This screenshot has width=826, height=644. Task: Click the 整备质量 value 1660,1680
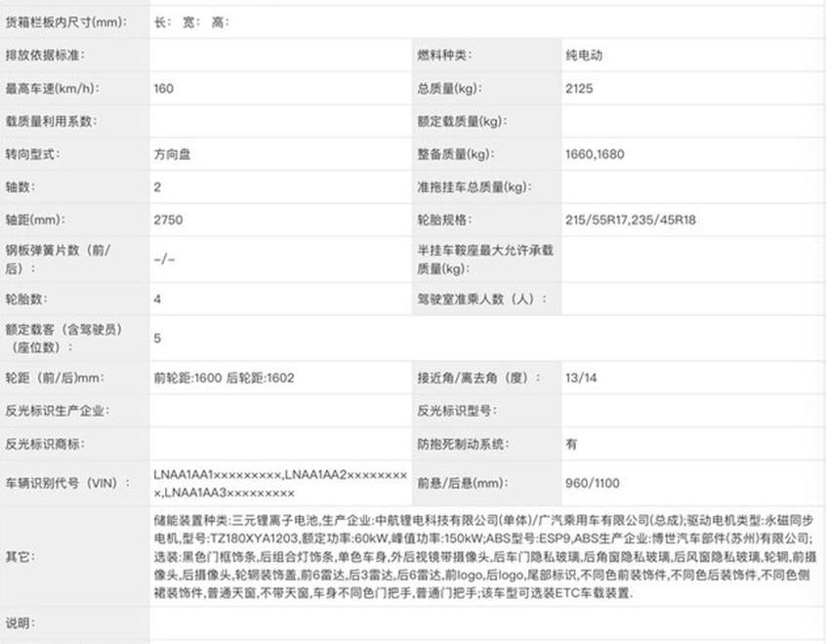(x=594, y=154)
